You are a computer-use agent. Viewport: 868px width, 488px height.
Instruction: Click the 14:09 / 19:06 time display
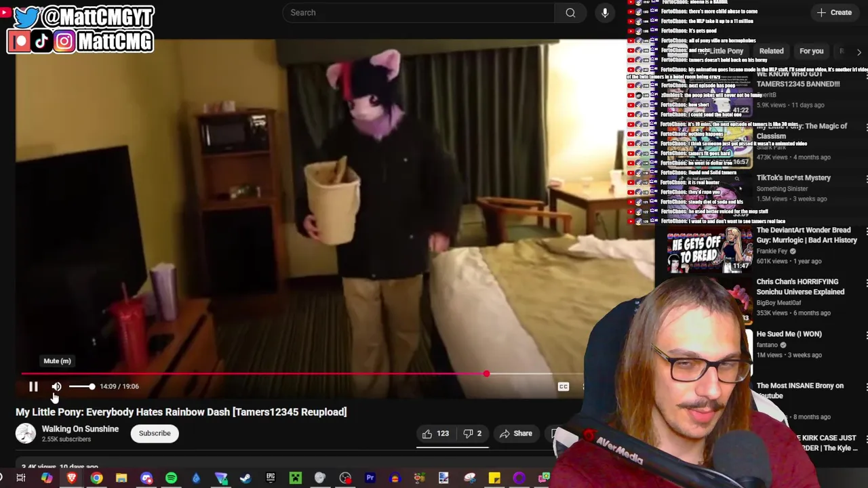click(119, 386)
